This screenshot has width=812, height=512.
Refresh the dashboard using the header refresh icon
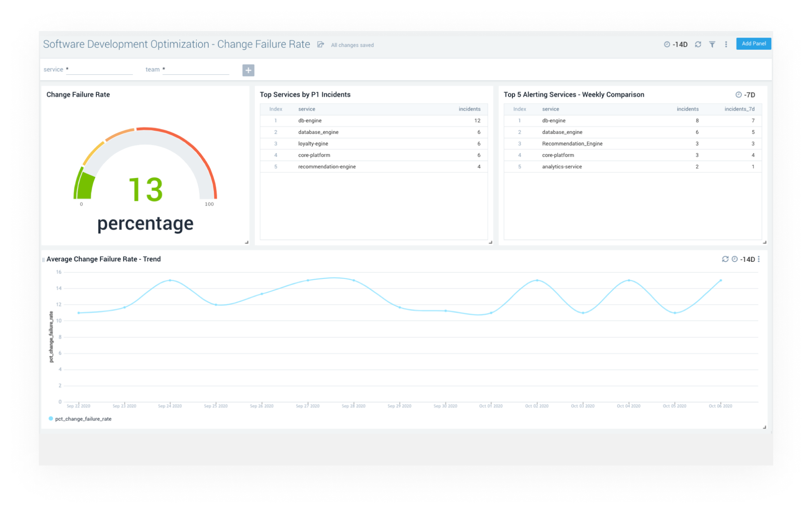pos(698,45)
